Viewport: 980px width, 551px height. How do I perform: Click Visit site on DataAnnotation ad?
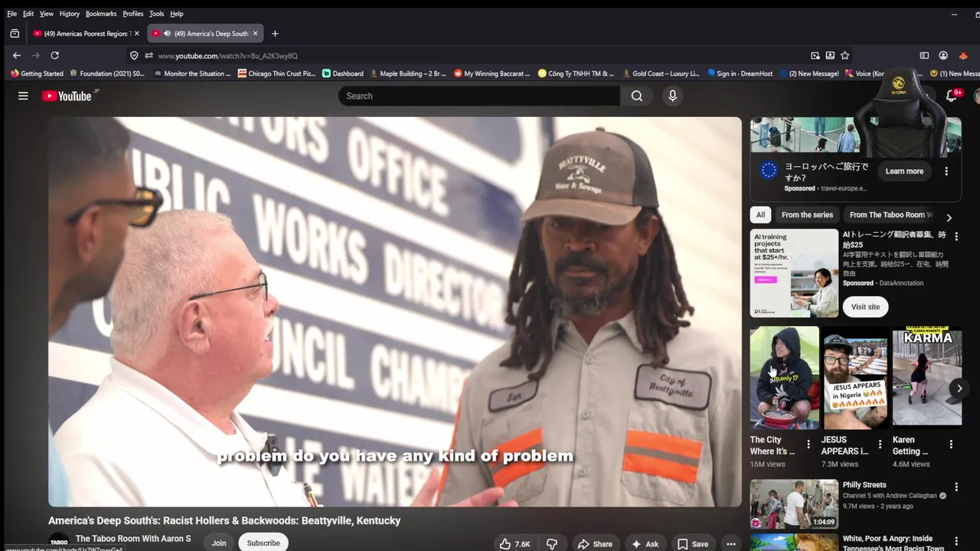tap(865, 307)
